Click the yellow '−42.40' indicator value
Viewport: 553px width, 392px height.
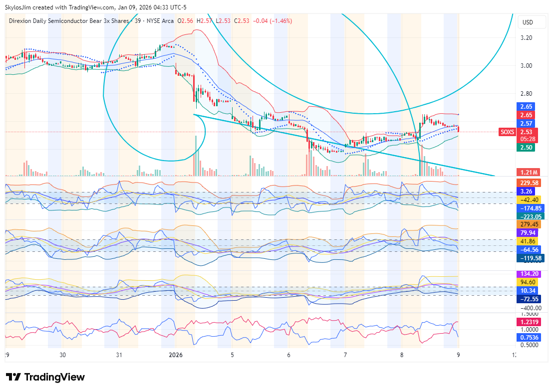(529, 200)
